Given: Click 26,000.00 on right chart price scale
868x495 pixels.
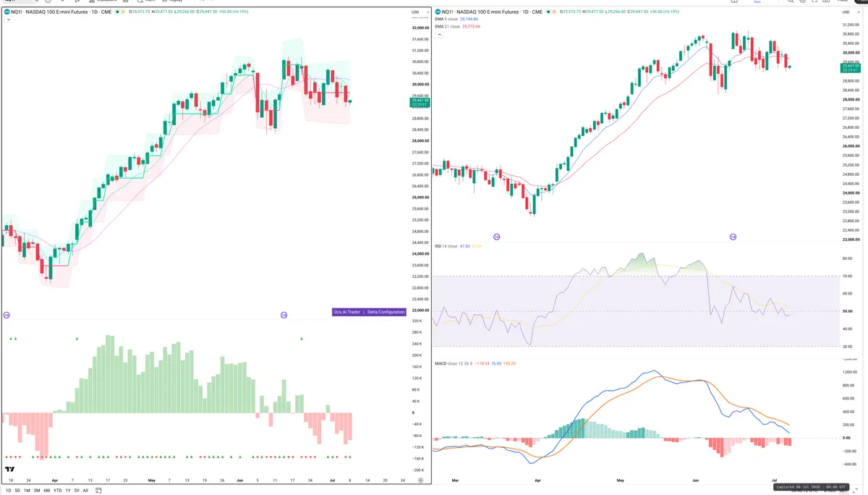Looking at the screenshot, I should tap(851, 146).
